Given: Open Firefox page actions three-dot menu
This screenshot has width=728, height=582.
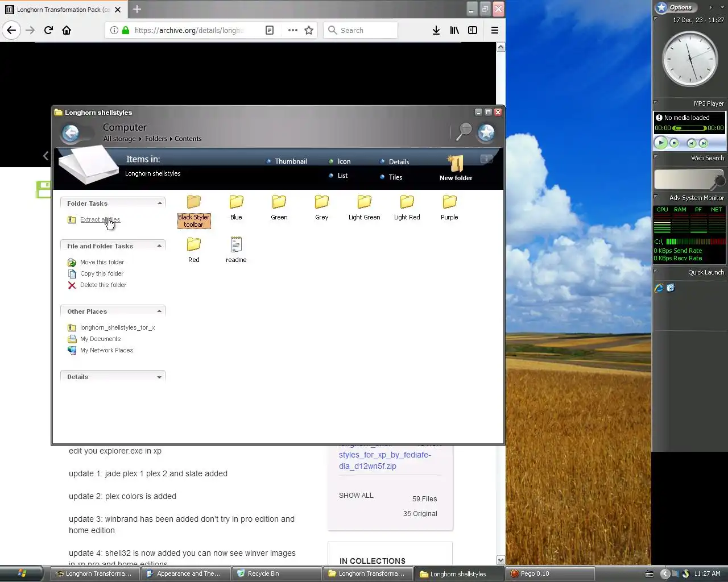Looking at the screenshot, I should tap(292, 30).
